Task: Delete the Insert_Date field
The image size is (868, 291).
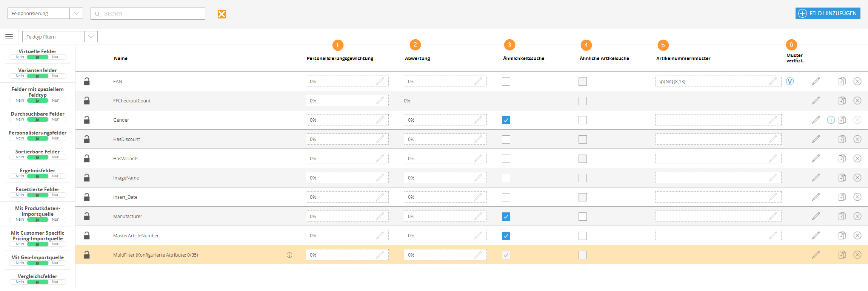Action: coord(857,197)
